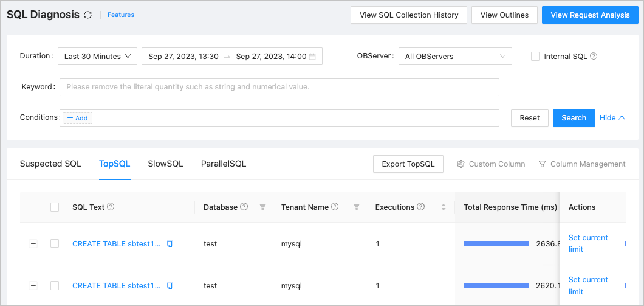
Task: Open the Last 30 Minutes duration dropdown
Action: [x=97, y=57]
